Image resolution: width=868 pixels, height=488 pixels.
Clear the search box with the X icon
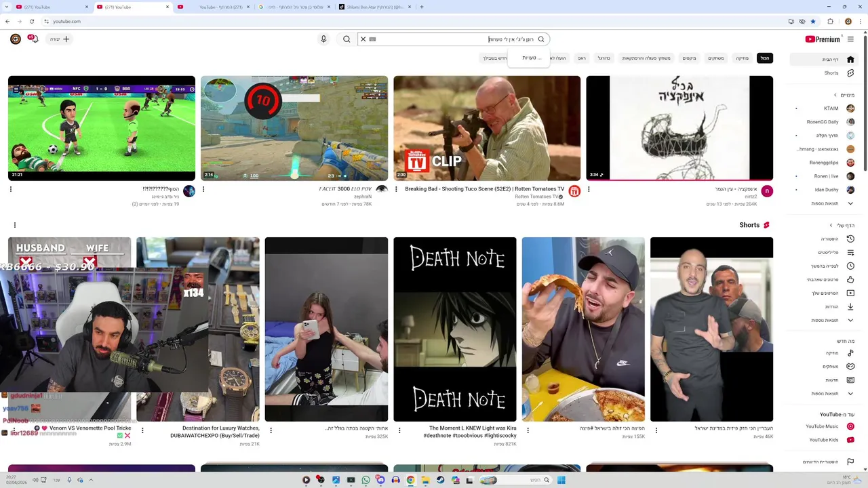pyautogui.click(x=363, y=39)
